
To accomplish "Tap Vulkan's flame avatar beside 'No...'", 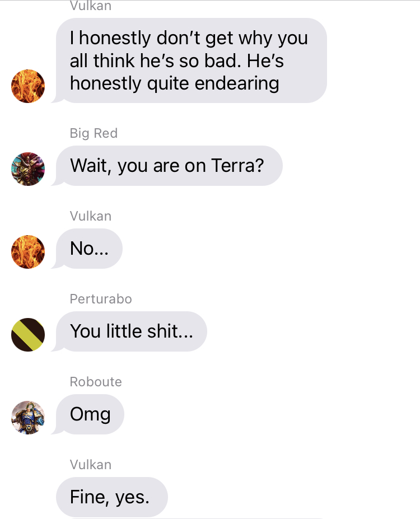I will 28,252.
